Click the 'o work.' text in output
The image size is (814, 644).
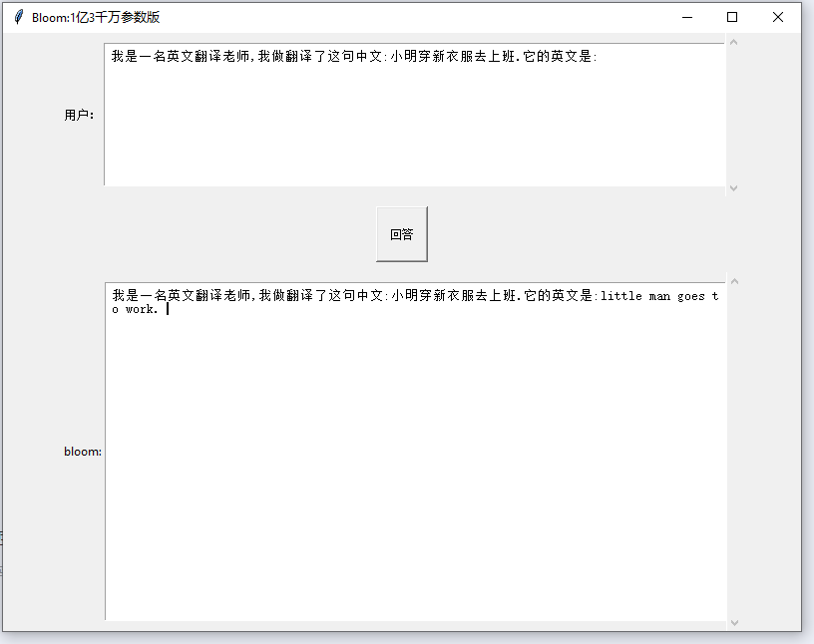point(135,309)
